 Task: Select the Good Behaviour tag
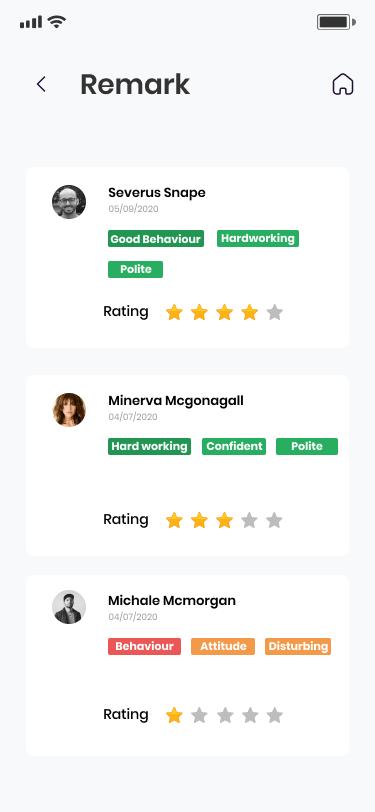click(156, 239)
